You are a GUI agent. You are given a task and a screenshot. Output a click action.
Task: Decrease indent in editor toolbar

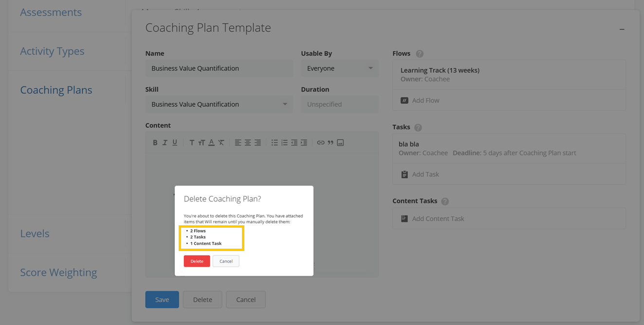point(294,143)
